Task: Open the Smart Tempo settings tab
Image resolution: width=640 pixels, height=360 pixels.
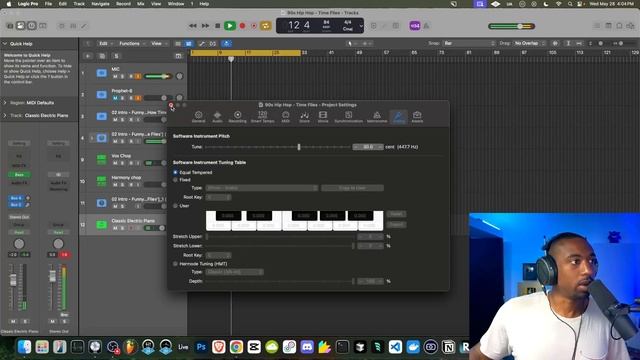Action: point(262,117)
